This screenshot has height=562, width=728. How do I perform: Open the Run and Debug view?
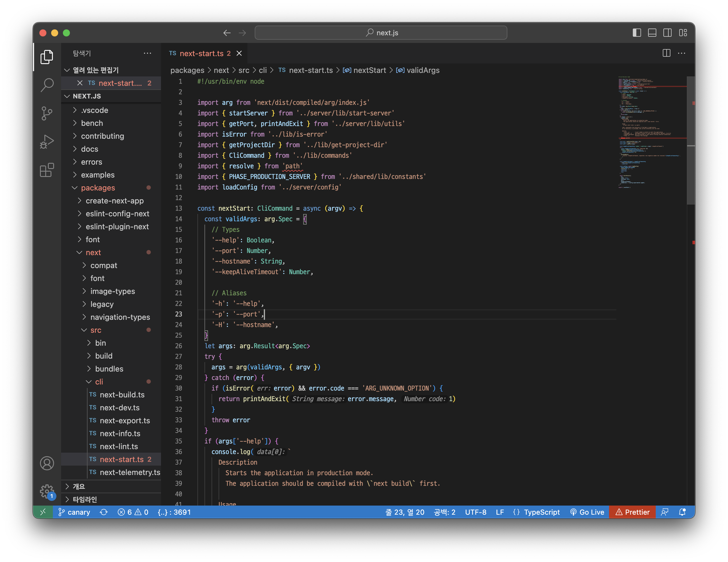(47, 142)
